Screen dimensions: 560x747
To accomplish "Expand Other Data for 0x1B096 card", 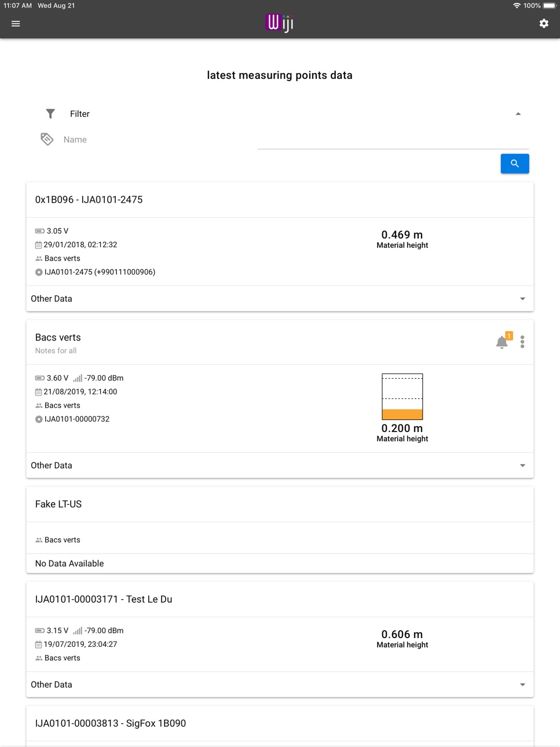I will [x=280, y=299].
